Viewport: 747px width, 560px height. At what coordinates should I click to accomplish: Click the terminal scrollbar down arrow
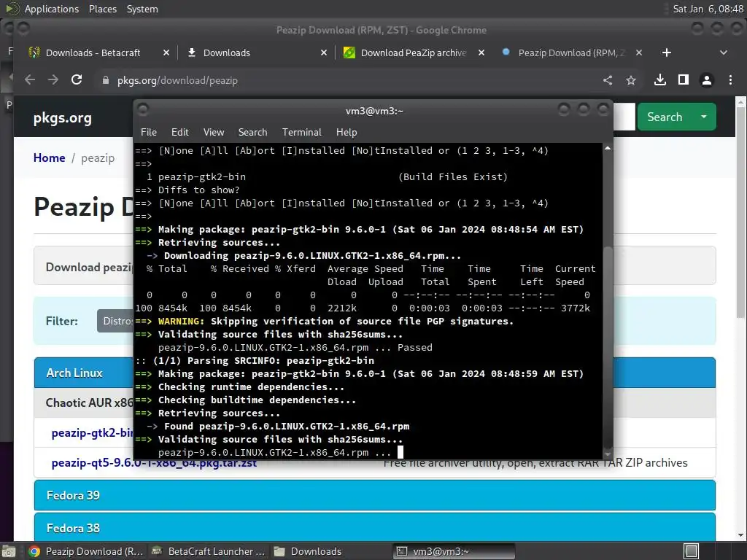(x=608, y=454)
